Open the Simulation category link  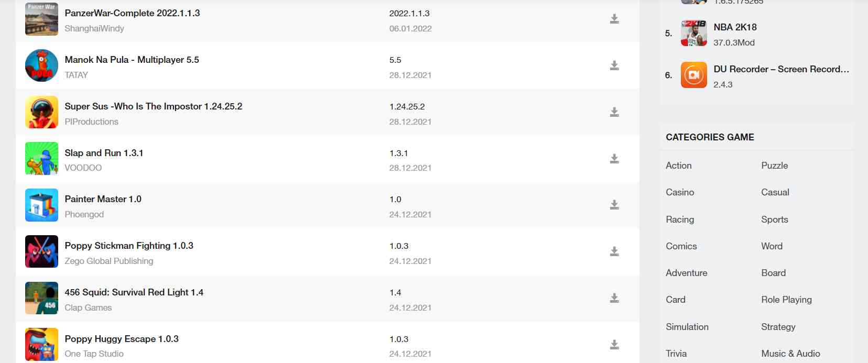pyautogui.click(x=687, y=327)
